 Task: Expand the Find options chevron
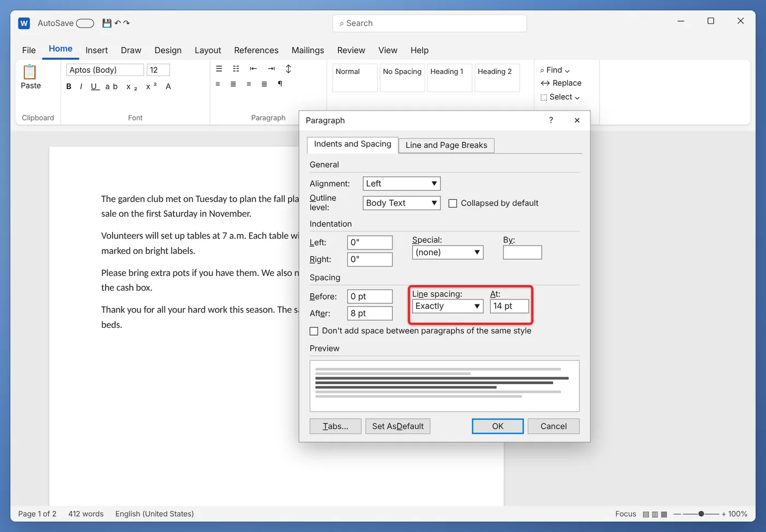coord(567,71)
